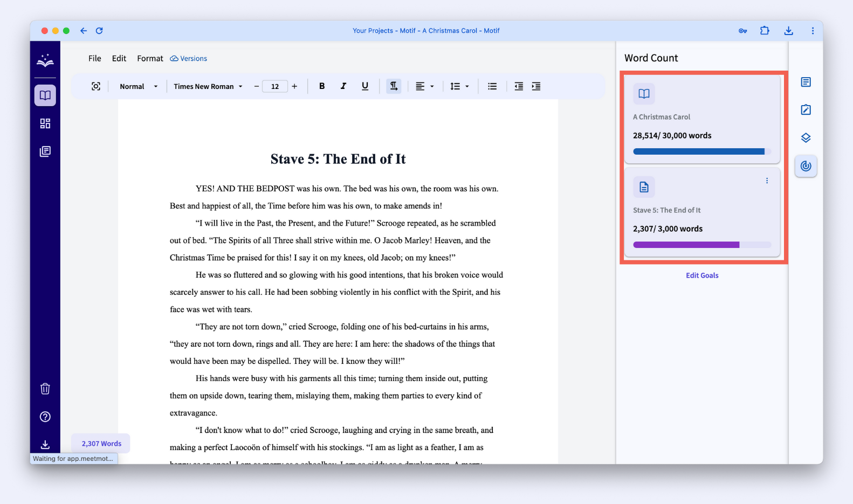Toggle the bulleted list
Image resolution: width=853 pixels, height=504 pixels.
492,86
